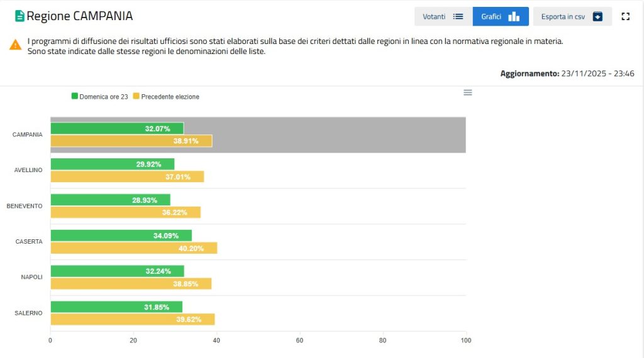Switch to the Grafici chart view
Viewport: 644px width, 358px height.
(500, 16)
